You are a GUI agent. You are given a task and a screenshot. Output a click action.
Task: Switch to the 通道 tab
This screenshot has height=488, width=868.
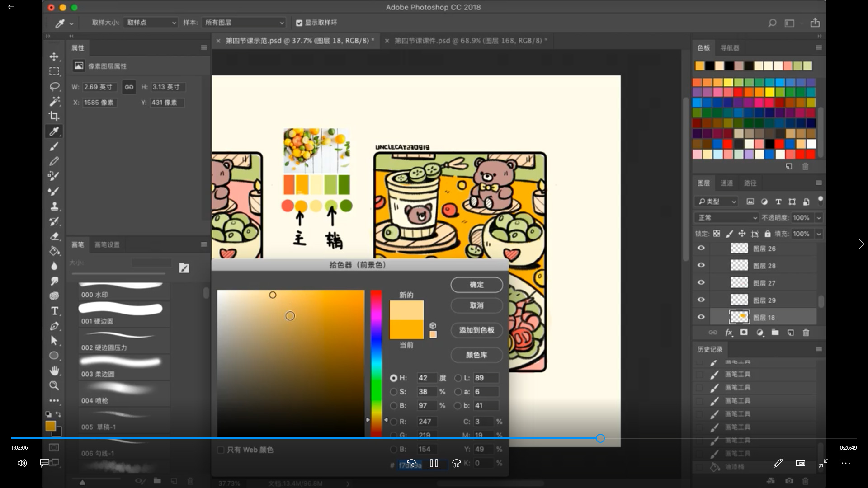(727, 183)
